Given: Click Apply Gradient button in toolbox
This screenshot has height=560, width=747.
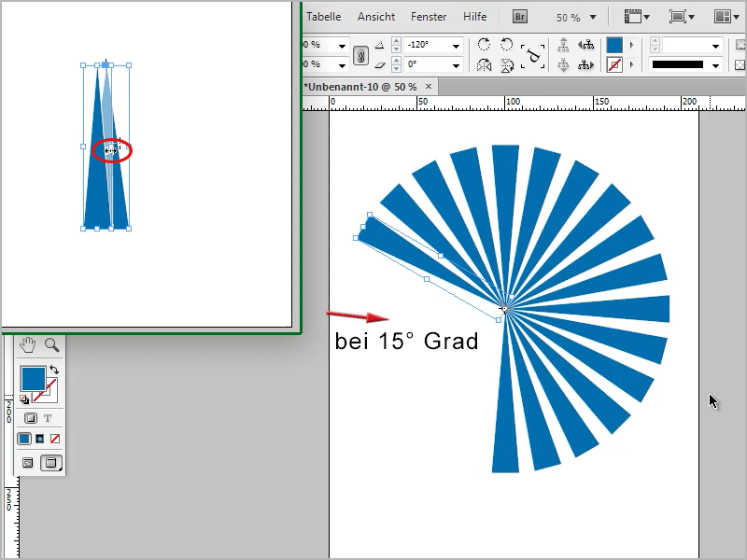Looking at the screenshot, I should tap(39, 439).
